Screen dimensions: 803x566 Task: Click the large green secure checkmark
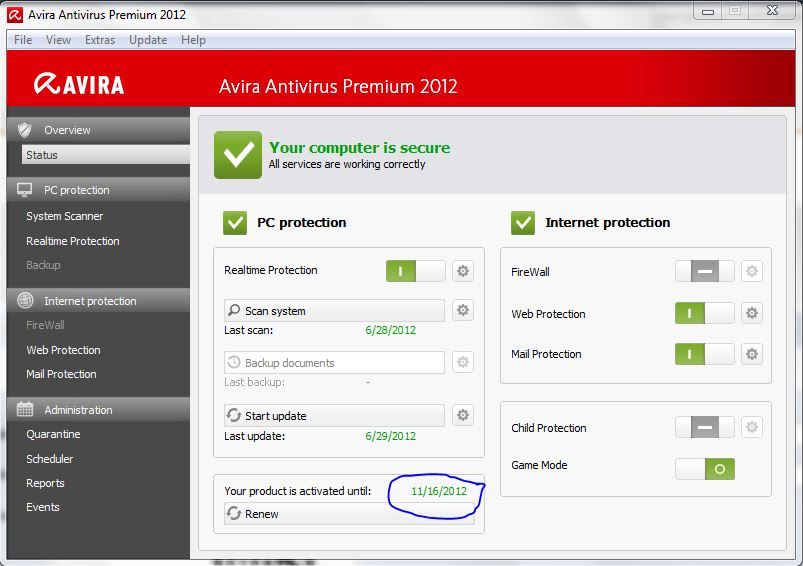(x=238, y=155)
